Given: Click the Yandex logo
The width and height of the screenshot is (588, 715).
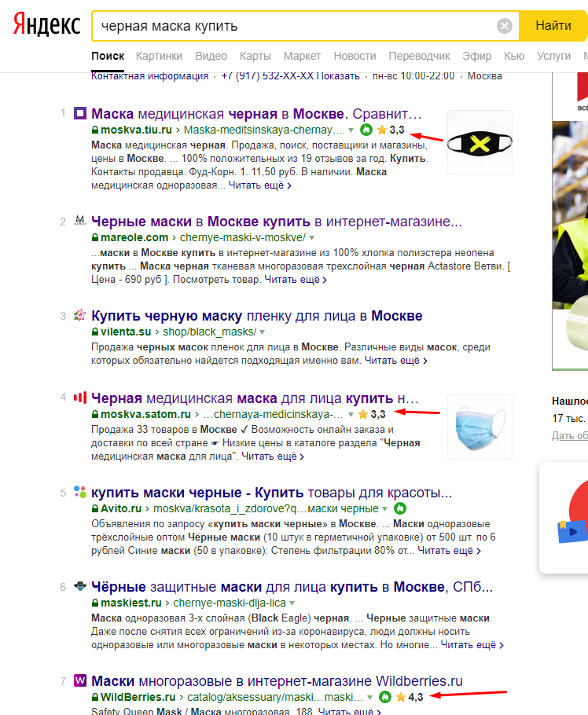Looking at the screenshot, I should click(x=46, y=25).
